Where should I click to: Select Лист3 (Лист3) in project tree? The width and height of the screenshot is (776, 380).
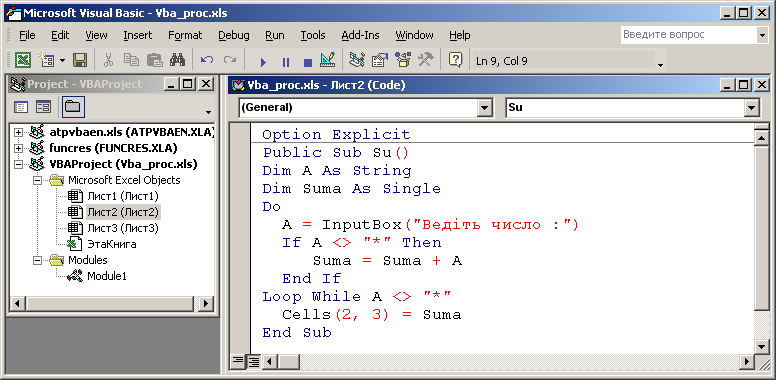(x=123, y=228)
